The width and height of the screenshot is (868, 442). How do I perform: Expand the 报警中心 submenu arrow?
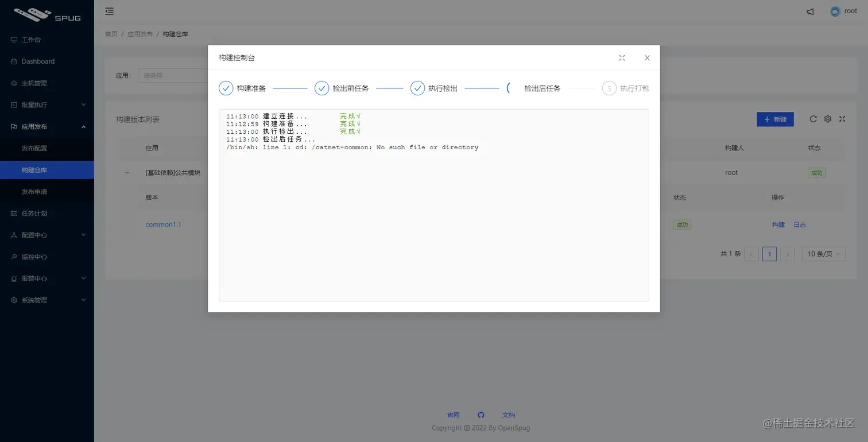tap(83, 278)
